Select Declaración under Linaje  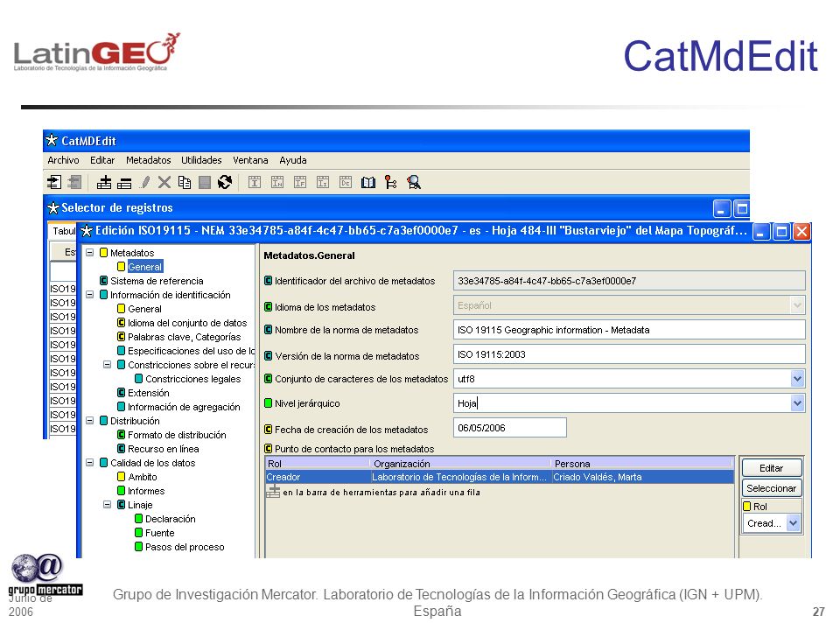pos(171,519)
